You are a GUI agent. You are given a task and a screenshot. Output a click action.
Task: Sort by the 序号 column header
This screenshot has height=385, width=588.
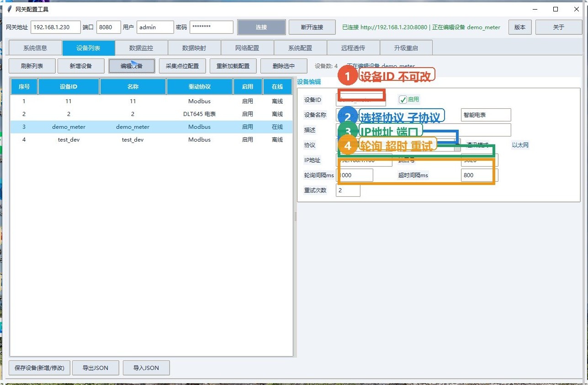tap(24, 87)
